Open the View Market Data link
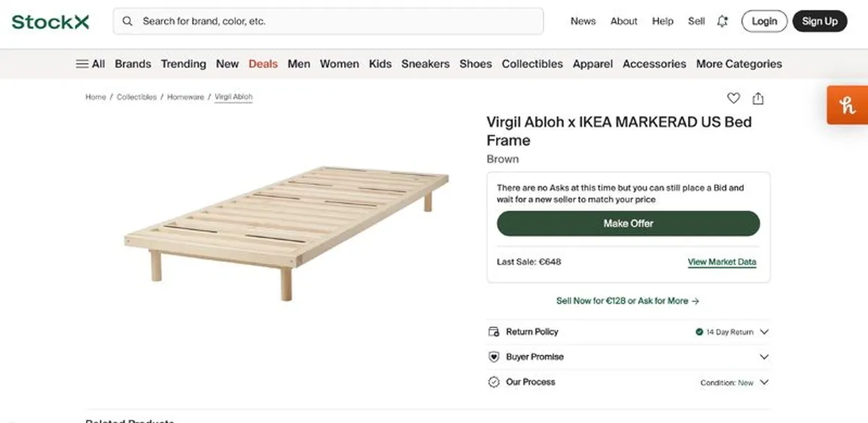The width and height of the screenshot is (868, 423). pyautogui.click(x=721, y=262)
